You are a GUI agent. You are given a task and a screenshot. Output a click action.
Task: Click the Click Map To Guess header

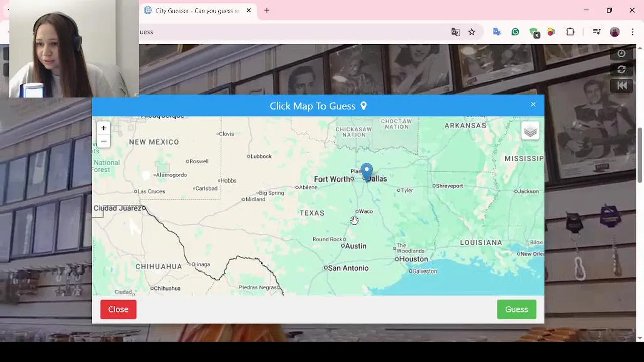point(318,106)
